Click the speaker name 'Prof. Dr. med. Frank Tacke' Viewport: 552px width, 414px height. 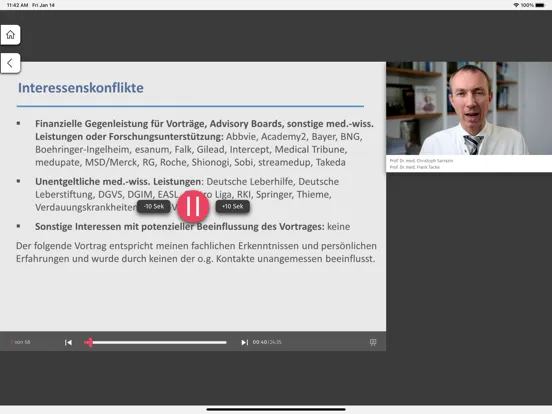(x=415, y=167)
